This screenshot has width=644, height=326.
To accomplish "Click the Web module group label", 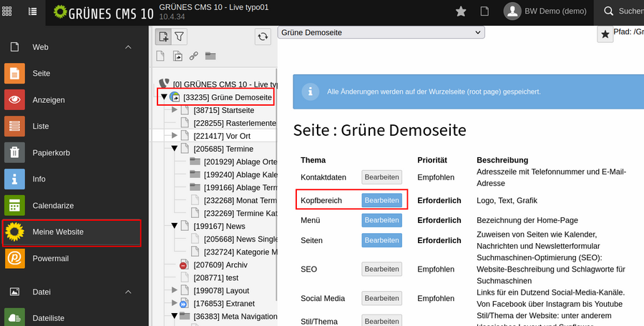I will click(40, 47).
